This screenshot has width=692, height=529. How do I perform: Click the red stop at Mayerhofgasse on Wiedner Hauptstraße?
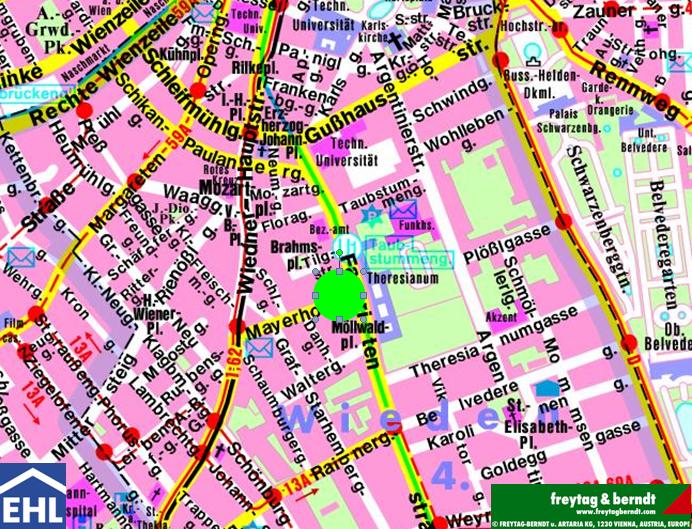(235, 326)
